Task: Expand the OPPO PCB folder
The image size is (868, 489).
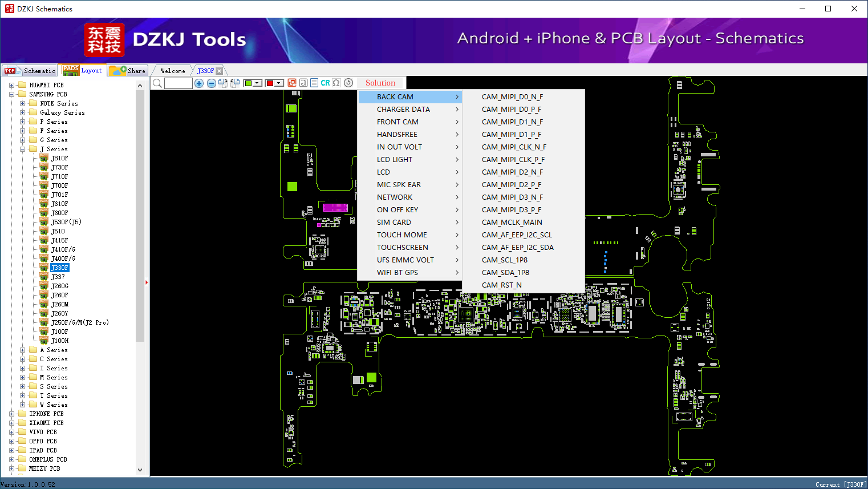Action: [12, 441]
